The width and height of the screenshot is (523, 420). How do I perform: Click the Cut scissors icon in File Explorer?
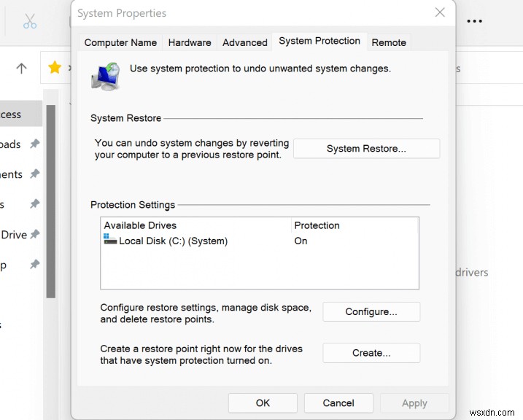[x=30, y=21]
